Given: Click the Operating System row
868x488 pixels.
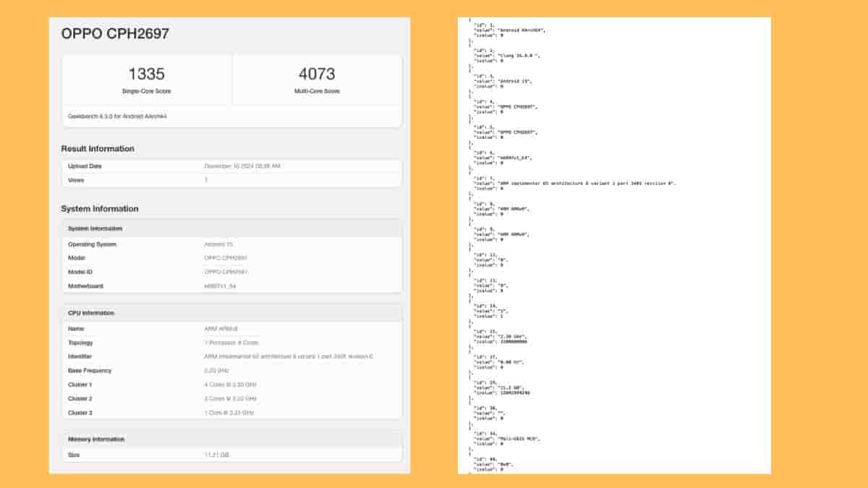Looking at the screenshot, I should 231,244.
